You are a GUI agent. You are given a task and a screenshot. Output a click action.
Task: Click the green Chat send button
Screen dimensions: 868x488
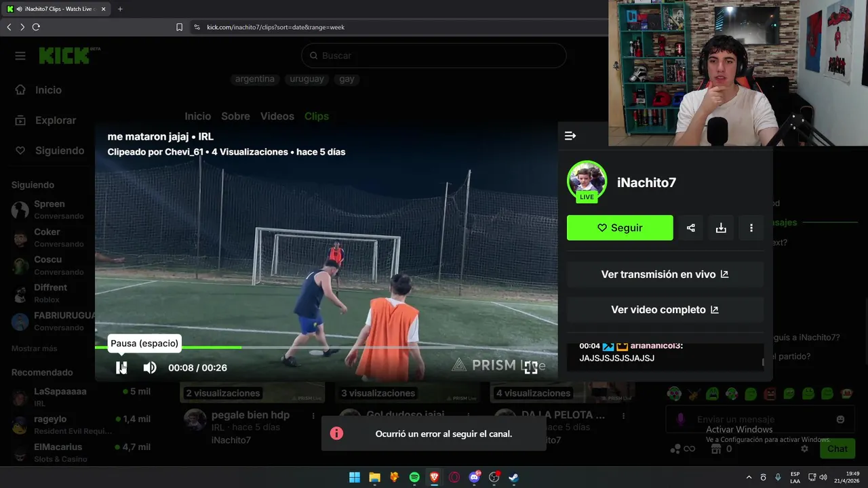(x=837, y=449)
